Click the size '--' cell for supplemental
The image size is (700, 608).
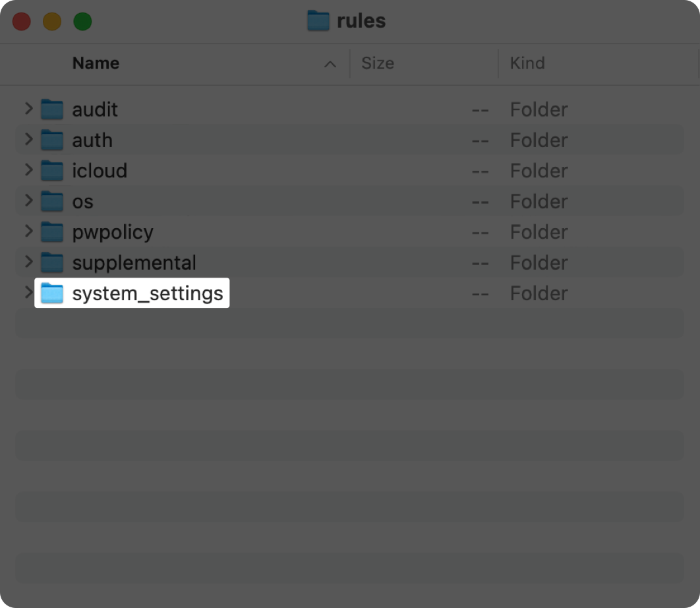[x=481, y=264]
